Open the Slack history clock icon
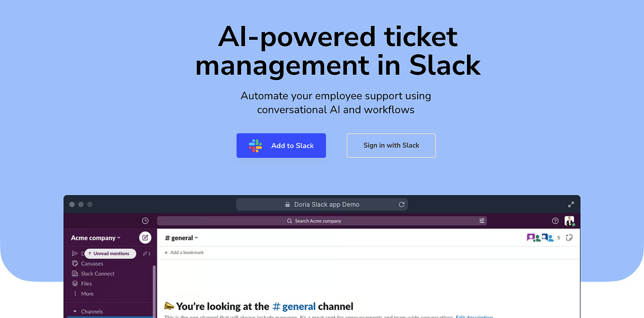The image size is (644, 318). pos(145,221)
